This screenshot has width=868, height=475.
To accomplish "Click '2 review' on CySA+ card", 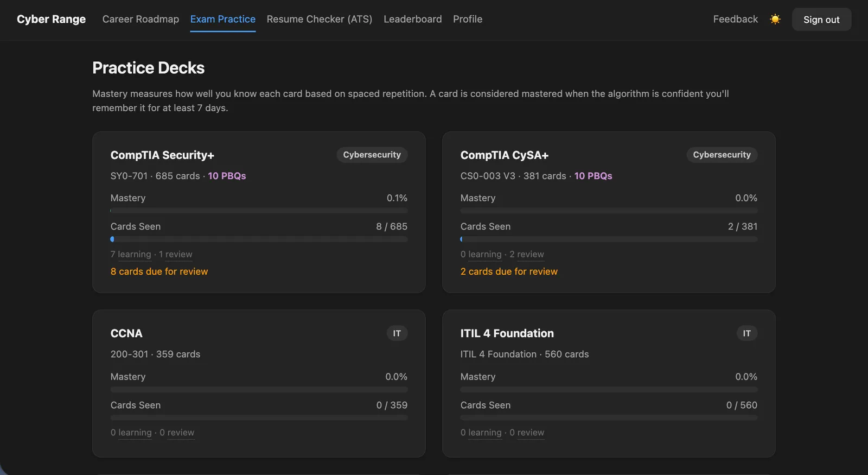I will (526, 254).
